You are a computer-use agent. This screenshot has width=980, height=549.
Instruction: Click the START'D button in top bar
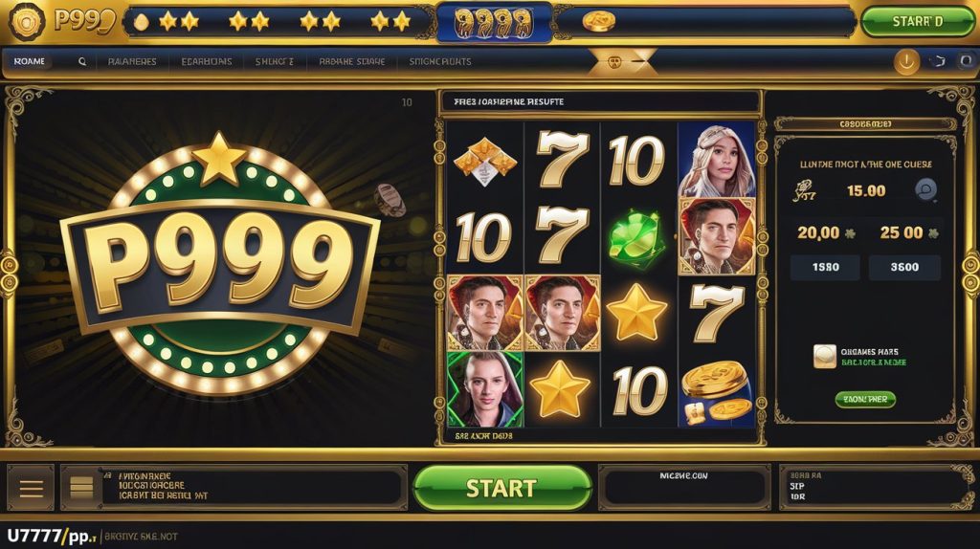point(917,22)
